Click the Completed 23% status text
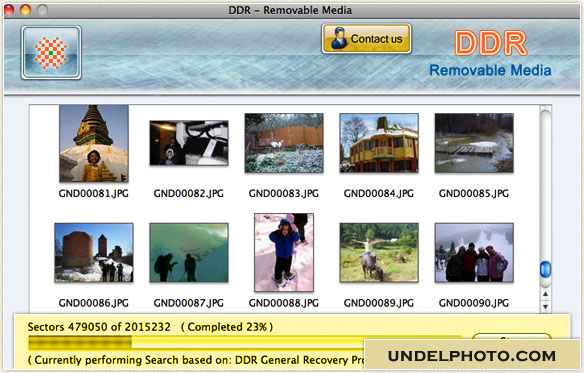Screen dimensions: 584x373 pyautogui.click(x=227, y=327)
